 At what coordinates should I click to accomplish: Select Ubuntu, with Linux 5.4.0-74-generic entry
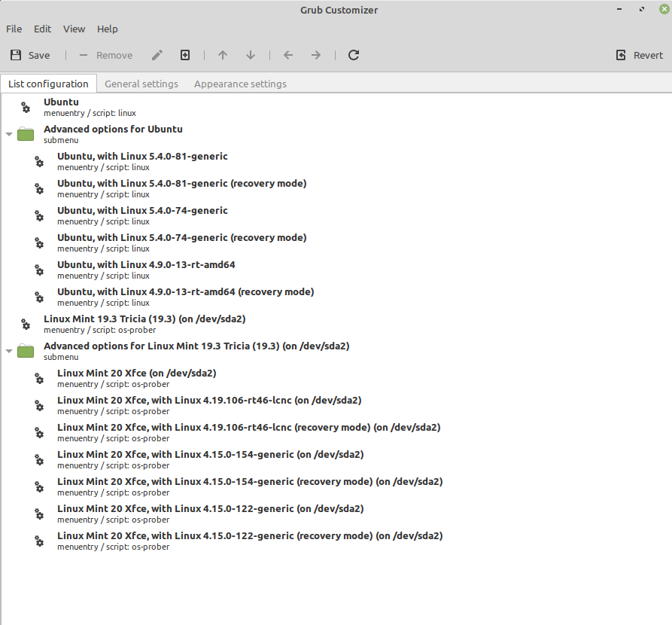pyautogui.click(x=336, y=215)
